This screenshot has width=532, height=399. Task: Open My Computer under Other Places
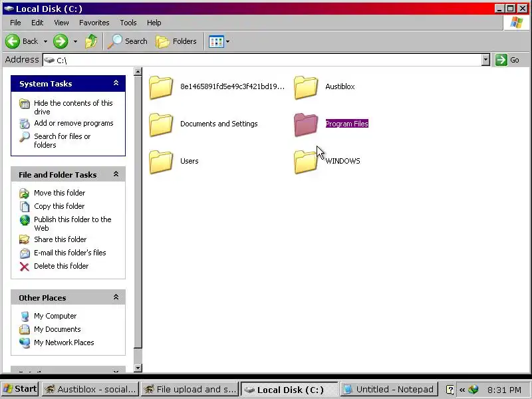tap(55, 316)
